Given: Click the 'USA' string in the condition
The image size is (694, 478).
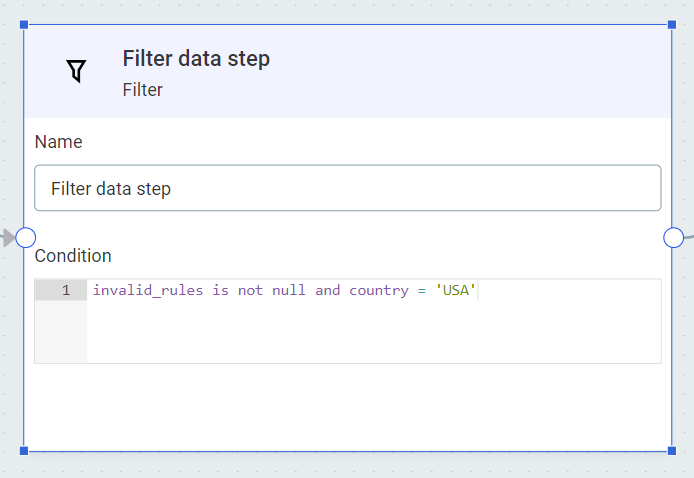Looking at the screenshot, I should click(x=457, y=290).
